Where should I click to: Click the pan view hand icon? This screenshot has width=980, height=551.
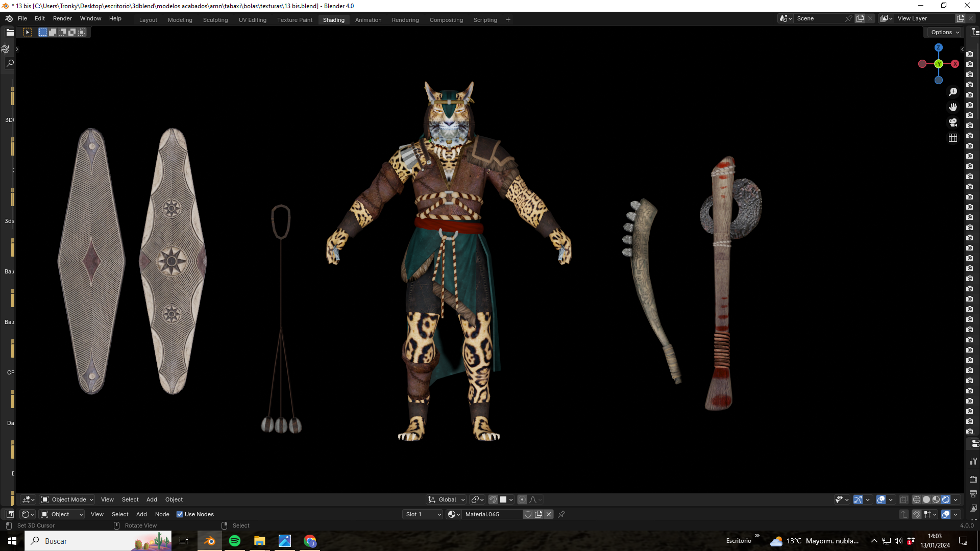click(953, 107)
